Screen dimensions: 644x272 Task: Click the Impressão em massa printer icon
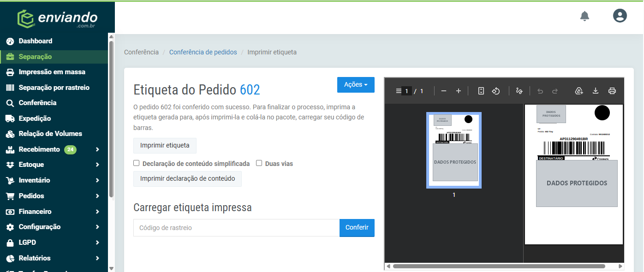(10, 72)
